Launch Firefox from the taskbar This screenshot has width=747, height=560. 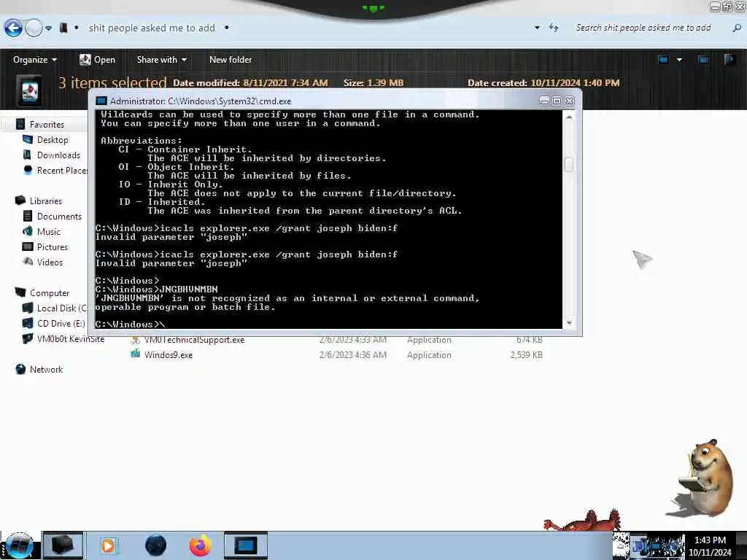(x=200, y=545)
